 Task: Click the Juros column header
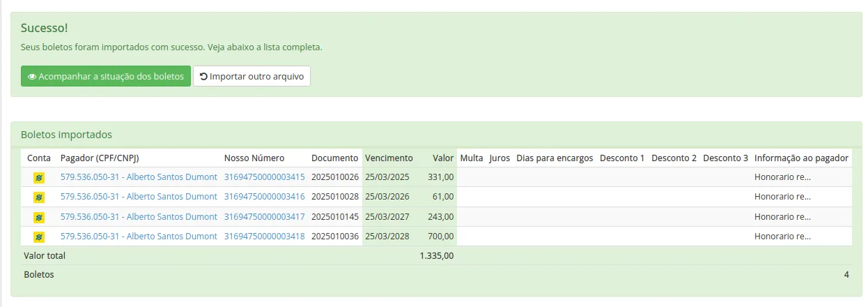pos(499,158)
